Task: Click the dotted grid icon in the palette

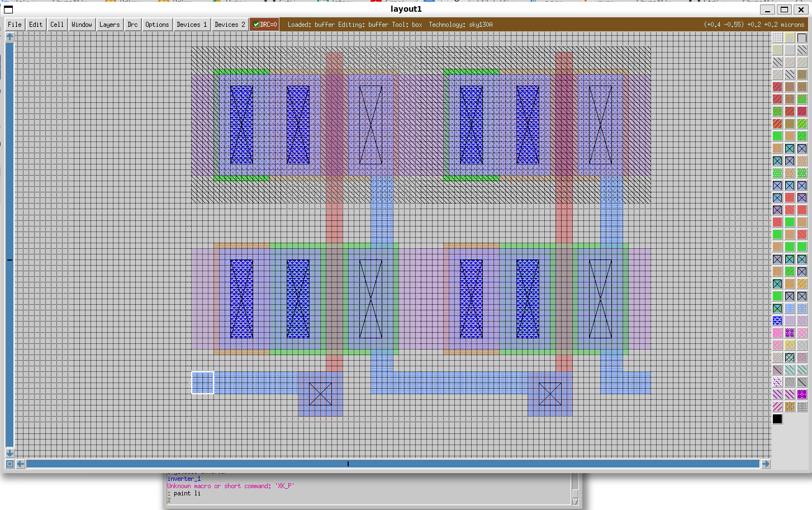Action: tap(777, 38)
